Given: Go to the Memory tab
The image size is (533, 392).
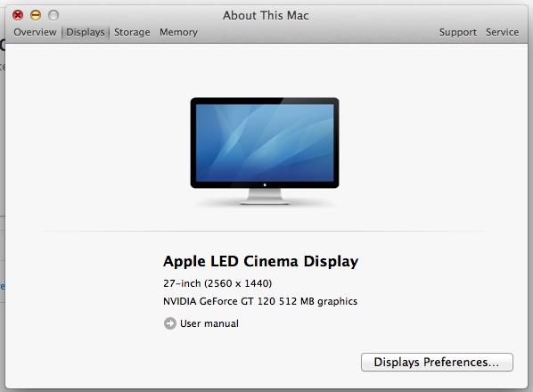Looking at the screenshot, I should (x=178, y=32).
